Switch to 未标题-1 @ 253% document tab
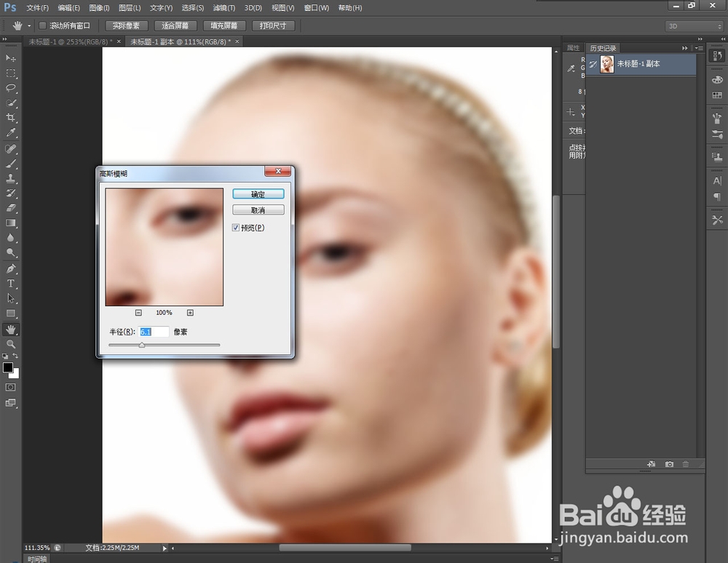Viewport: 728px width, 563px height. coord(71,41)
